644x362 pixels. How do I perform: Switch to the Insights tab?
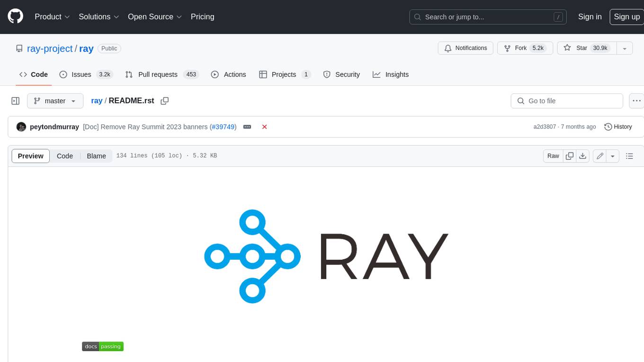click(x=391, y=74)
